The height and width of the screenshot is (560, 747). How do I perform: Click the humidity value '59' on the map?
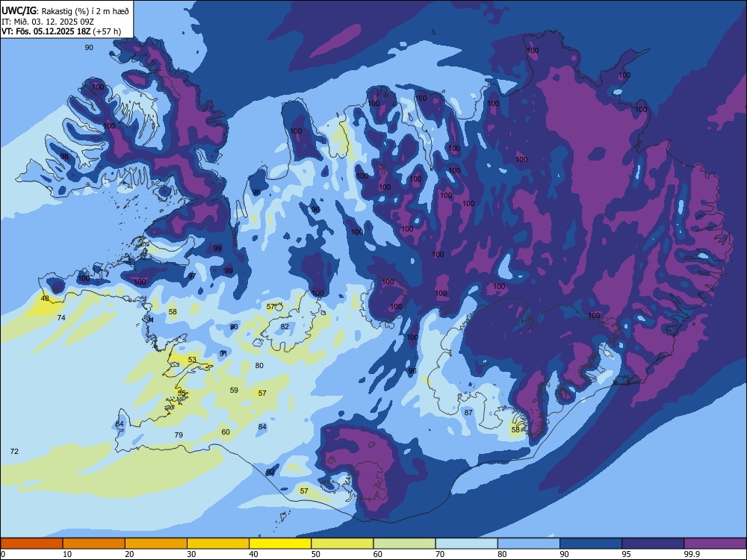coord(234,390)
